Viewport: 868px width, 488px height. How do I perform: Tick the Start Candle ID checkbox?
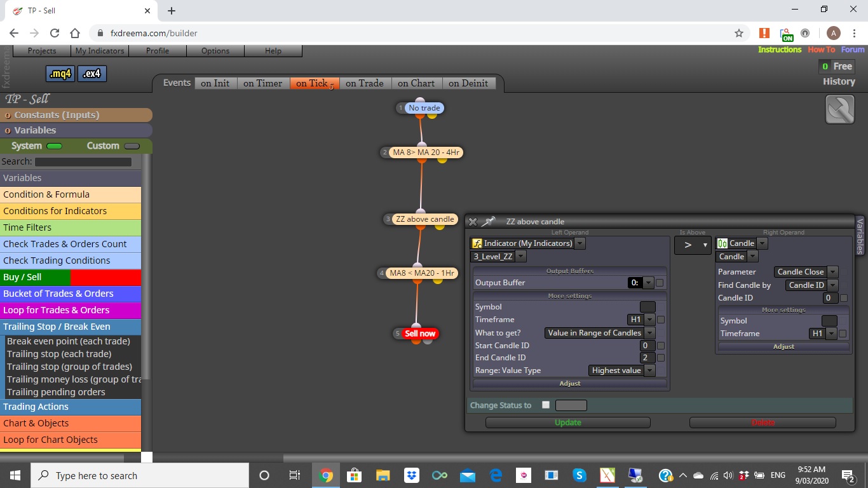(x=661, y=346)
